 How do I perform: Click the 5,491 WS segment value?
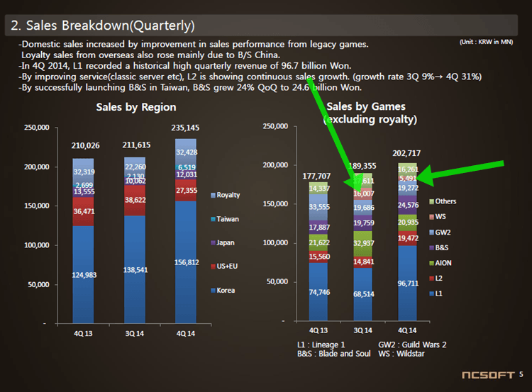408,179
